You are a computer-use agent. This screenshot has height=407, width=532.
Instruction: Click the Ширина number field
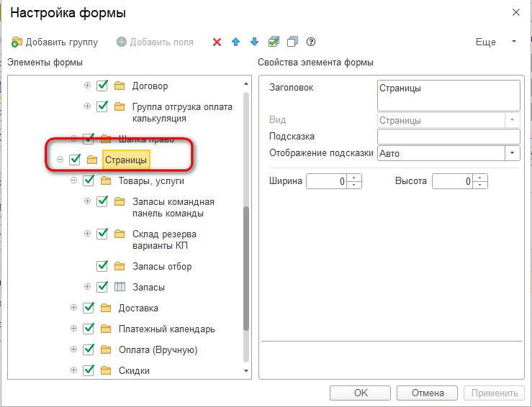point(327,181)
